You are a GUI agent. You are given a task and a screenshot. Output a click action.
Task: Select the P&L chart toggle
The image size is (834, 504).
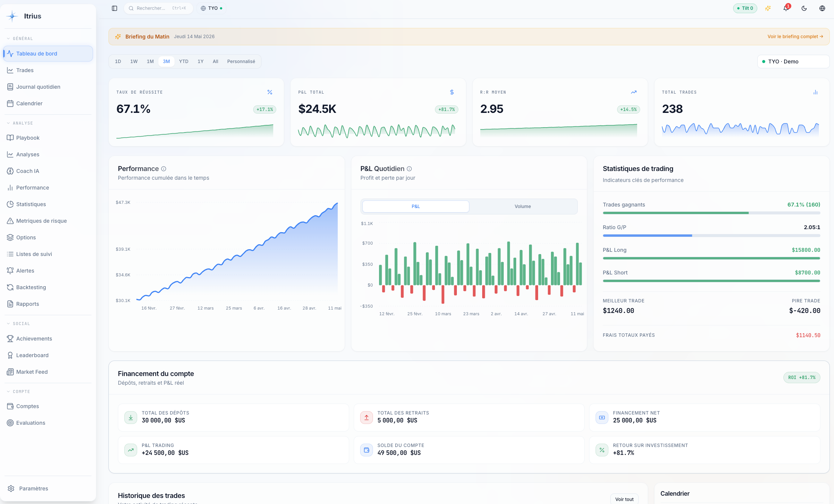click(x=416, y=207)
